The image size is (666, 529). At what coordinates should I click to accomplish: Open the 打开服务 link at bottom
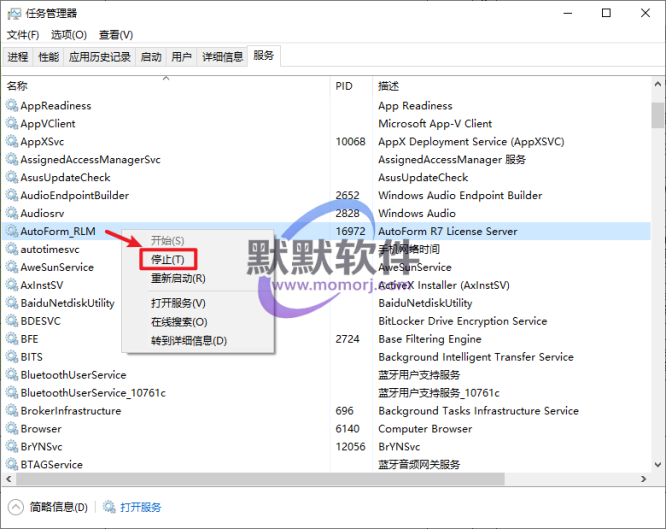coord(141,508)
